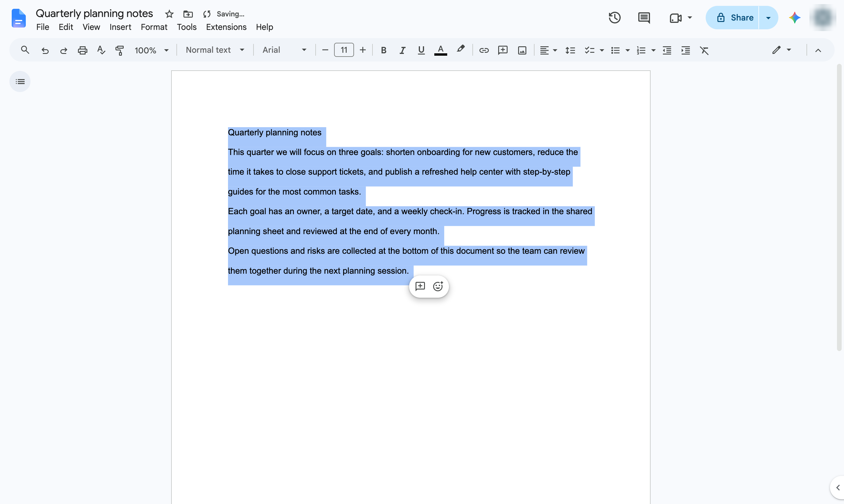This screenshot has width=844, height=504.
Task: Open search the menus magnifier
Action: coord(25,50)
